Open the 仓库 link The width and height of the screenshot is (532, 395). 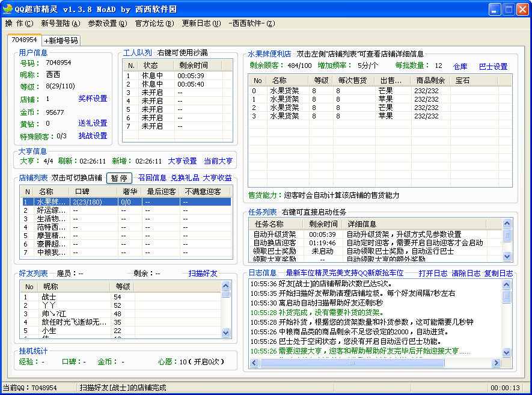click(460, 67)
